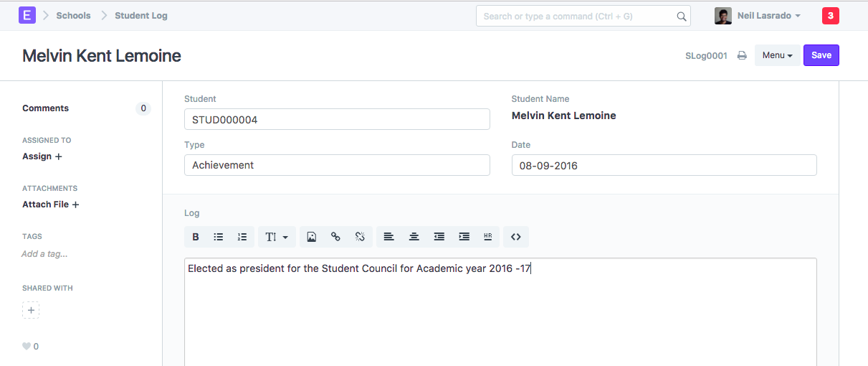
Task: Click the Date field
Action: point(664,165)
